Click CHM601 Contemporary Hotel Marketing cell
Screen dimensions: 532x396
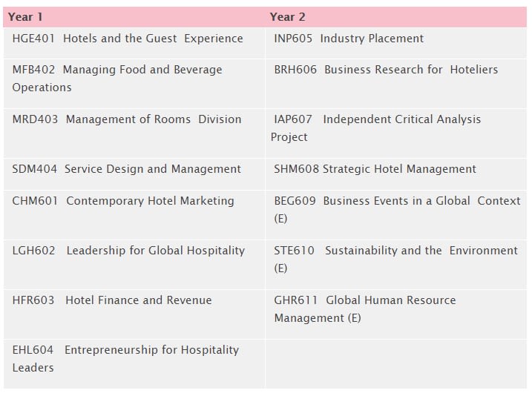click(x=134, y=215)
